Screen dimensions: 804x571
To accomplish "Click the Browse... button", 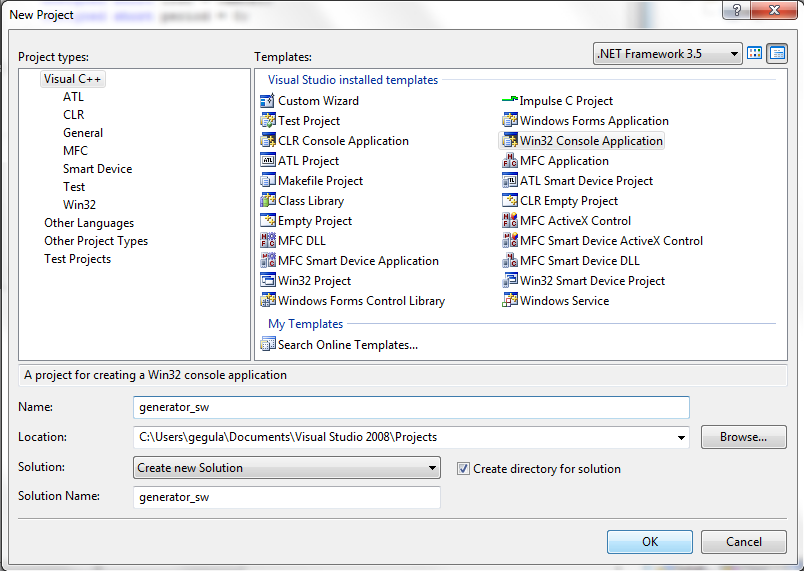I will tap(743, 437).
